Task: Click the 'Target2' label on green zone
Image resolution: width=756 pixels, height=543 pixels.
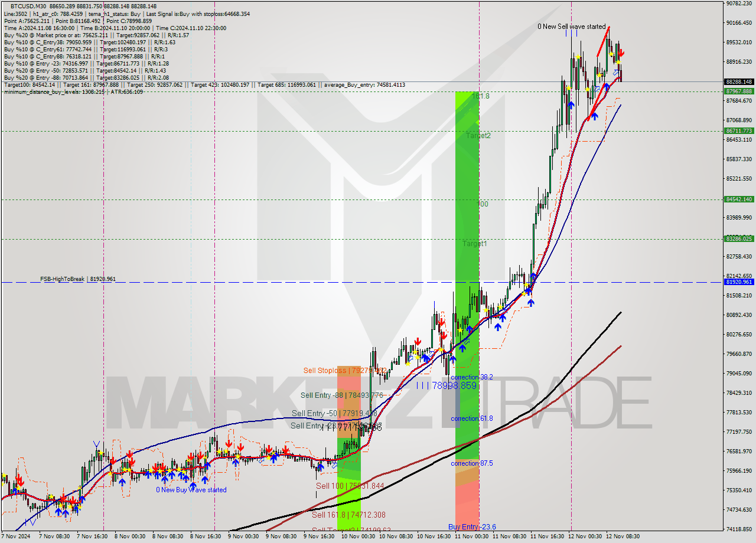Action: pyautogui.click(x=478, y=136)
